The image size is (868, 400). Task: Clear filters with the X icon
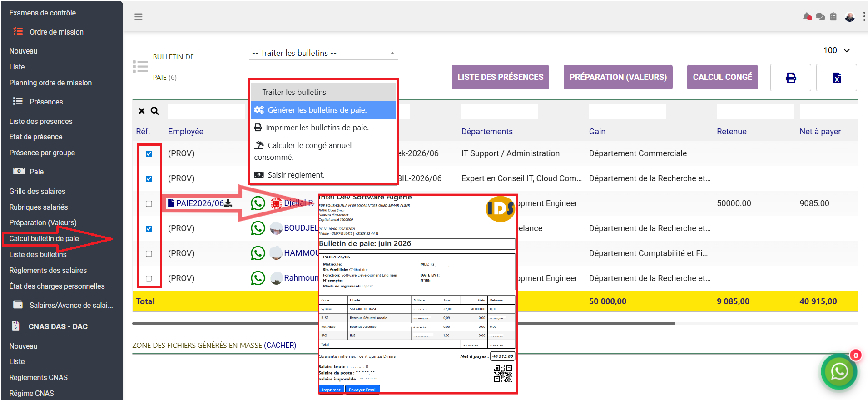click(142, 111)
